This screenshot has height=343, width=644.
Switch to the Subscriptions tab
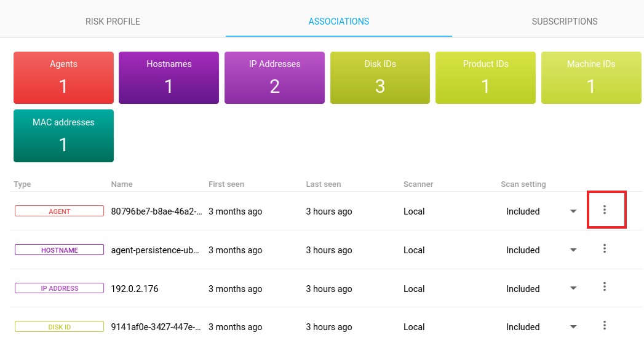(x=564, y=22)
